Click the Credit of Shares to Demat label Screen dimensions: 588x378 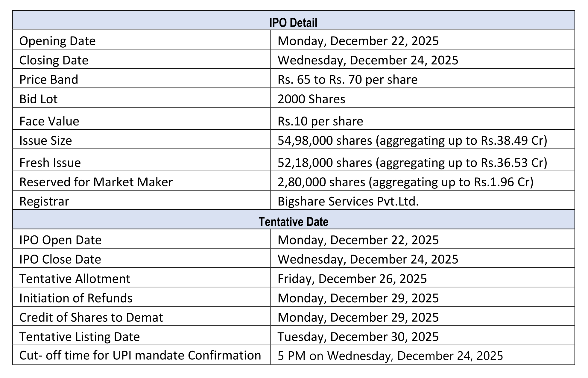[x=91, y=317]
